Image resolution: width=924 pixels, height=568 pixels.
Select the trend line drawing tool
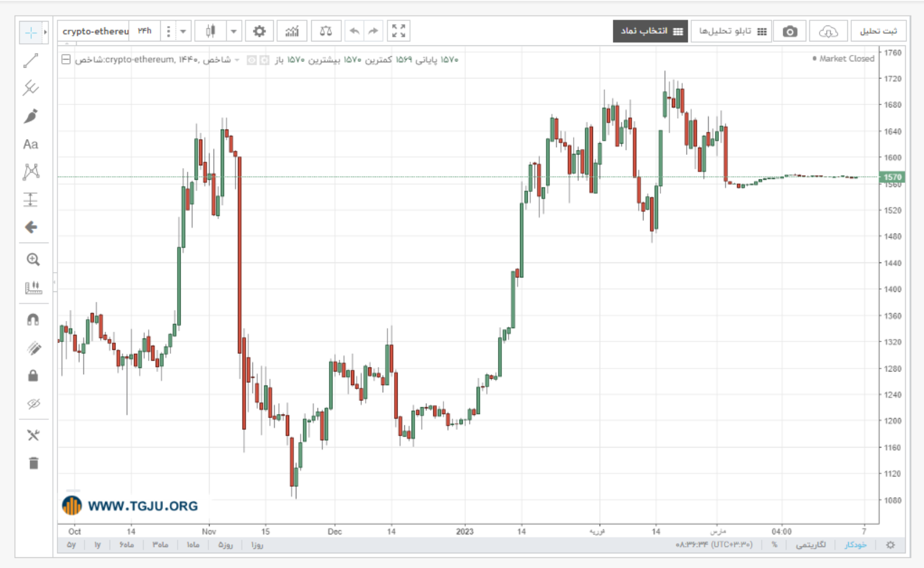click(31, 60)
